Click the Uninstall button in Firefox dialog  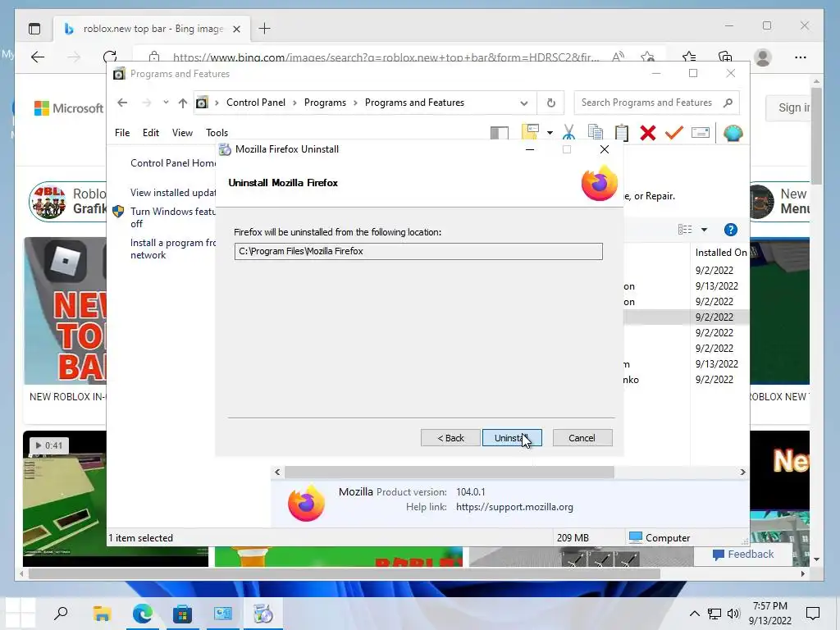click(512, 438)
